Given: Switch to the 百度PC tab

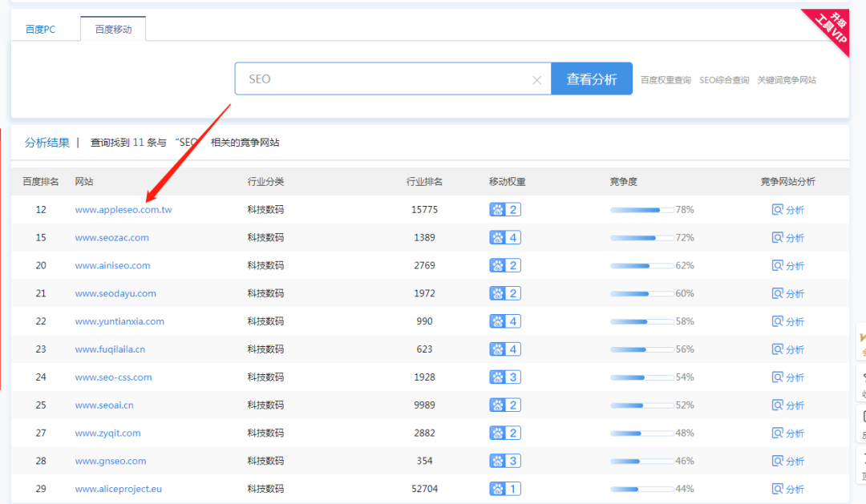Looking at the screenshot, I should 40,30.
